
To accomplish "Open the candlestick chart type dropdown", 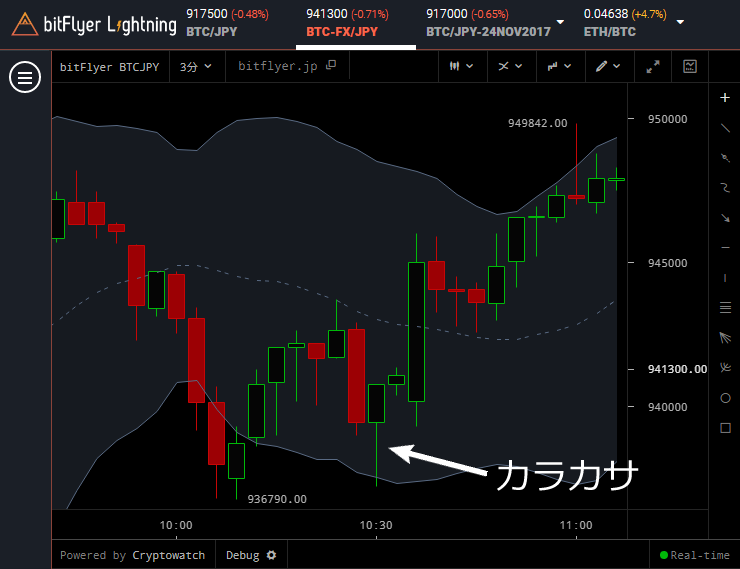I will click(x=460, y=66).
